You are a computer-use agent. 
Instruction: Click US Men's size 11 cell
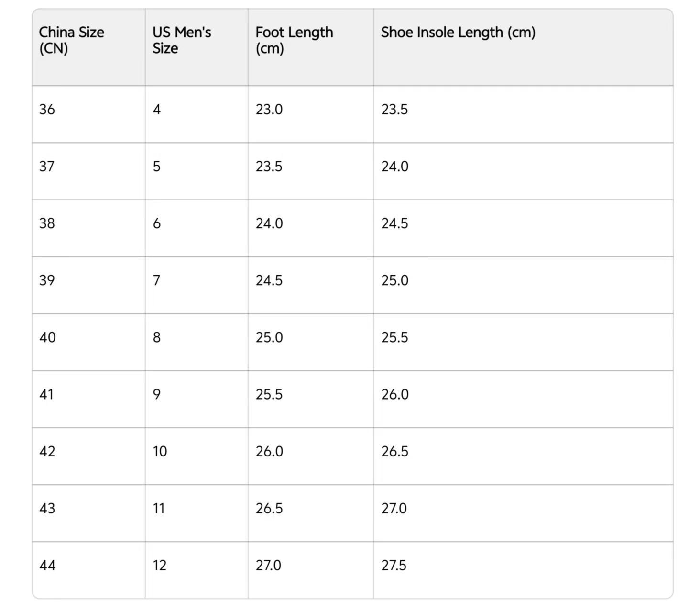[159, 508]
